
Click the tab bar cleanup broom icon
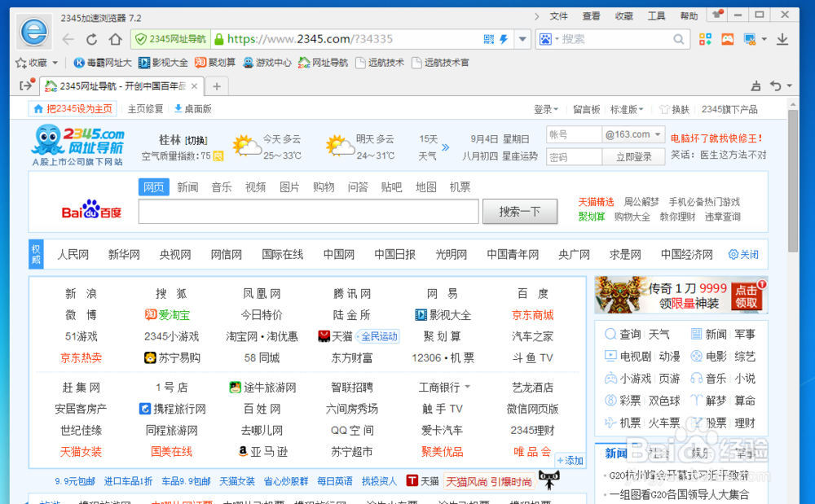tap(756, 85)
